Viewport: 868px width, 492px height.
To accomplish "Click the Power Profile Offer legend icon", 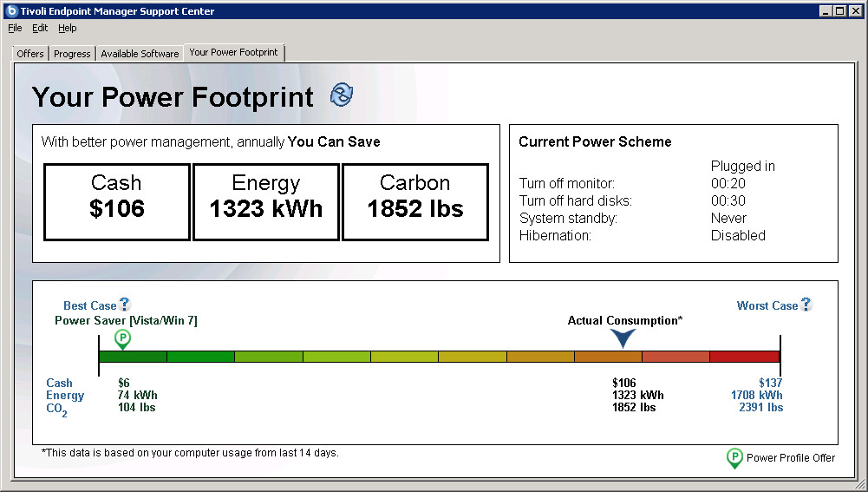I will pos(734,457).
